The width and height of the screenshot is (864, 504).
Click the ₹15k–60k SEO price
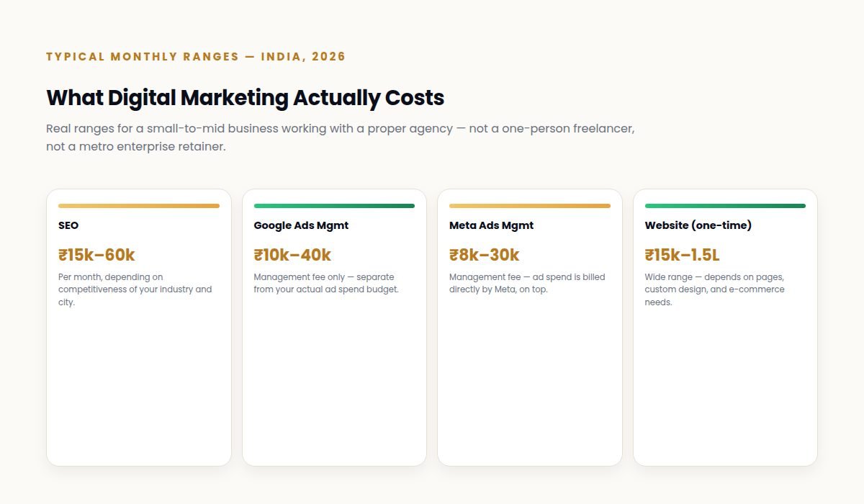pyautogui.click(x=96, y=255)
